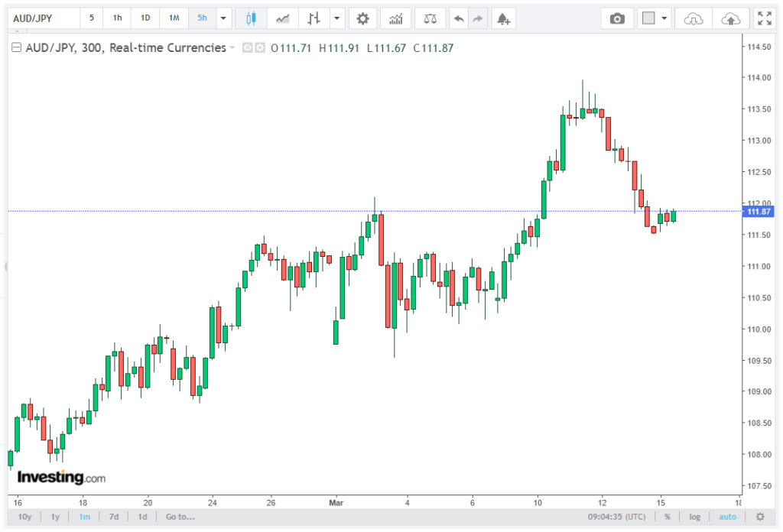Click the AUD/JPY symbol input field
The height and width of the screenshot is (532, 783).
point(42,18)
